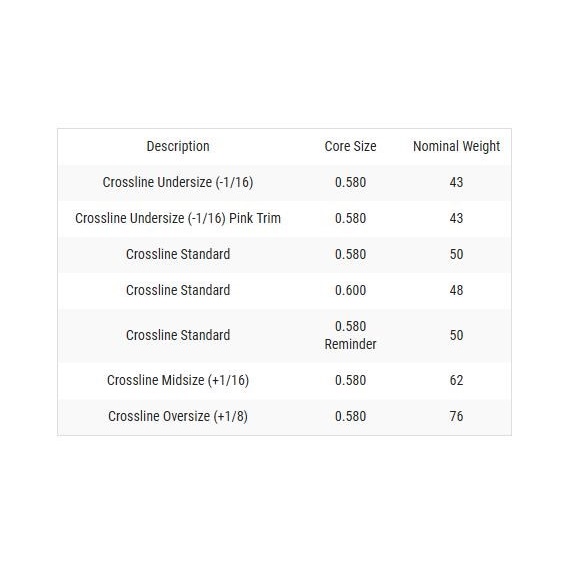Click the Crossline Oversize (+1/8) description
This screenshot has width=564, height=564.
click(178, 416)
